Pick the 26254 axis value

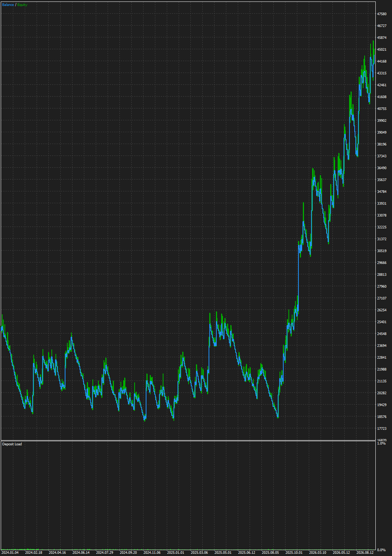pos(382,310)
